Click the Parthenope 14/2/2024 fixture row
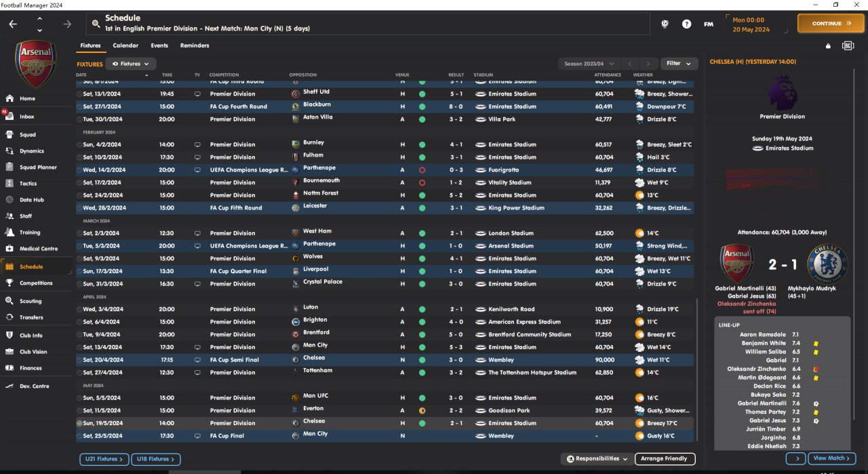Viewport: 868px width, 474px height. (384, 170)
